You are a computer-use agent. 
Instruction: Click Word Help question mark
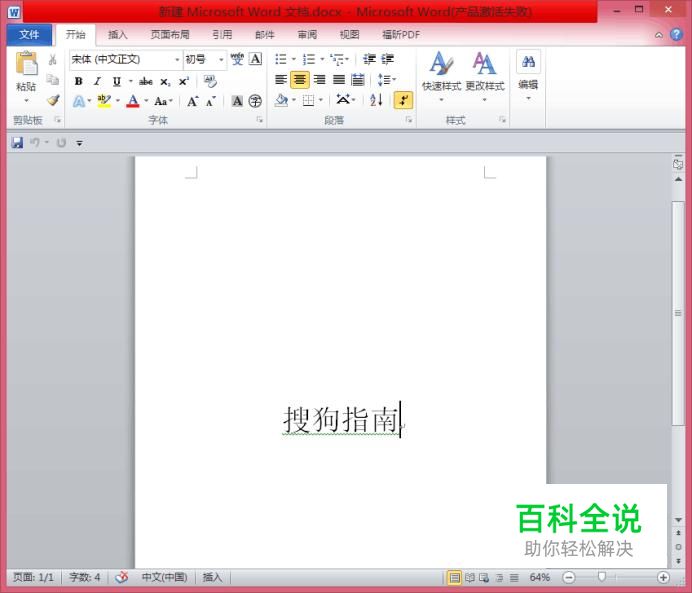point(677,34)
